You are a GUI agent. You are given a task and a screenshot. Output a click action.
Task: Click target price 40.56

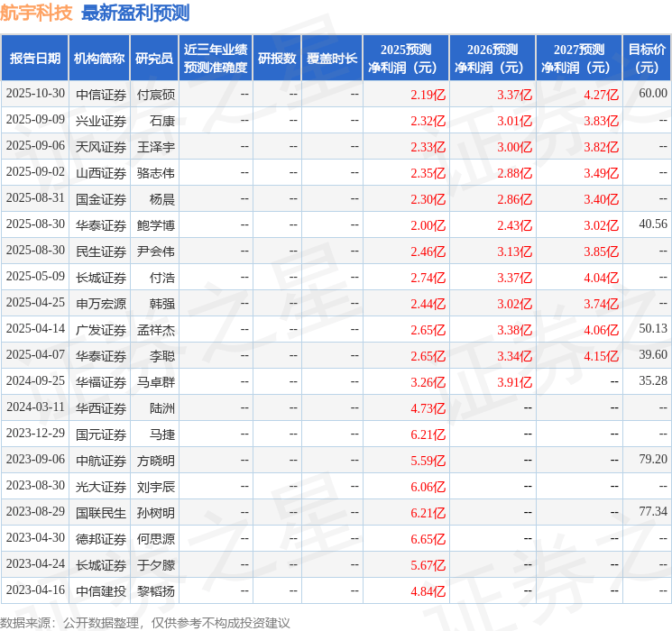point(653,224)
